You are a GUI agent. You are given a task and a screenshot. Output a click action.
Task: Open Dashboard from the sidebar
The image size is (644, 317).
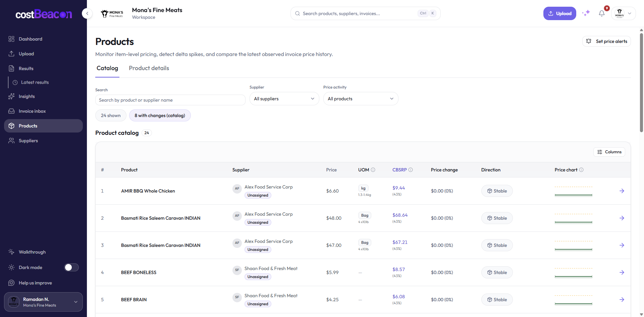coord(43,39)
